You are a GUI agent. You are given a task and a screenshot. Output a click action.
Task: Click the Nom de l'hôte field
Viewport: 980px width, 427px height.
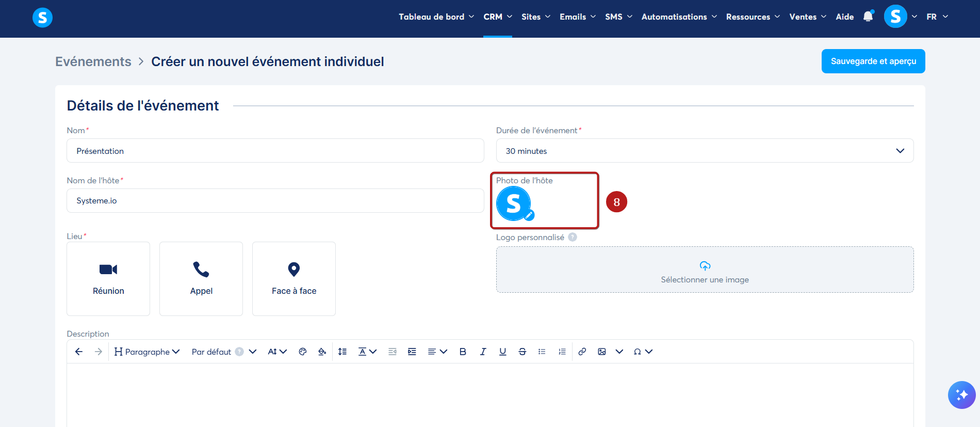coord(275,200)
